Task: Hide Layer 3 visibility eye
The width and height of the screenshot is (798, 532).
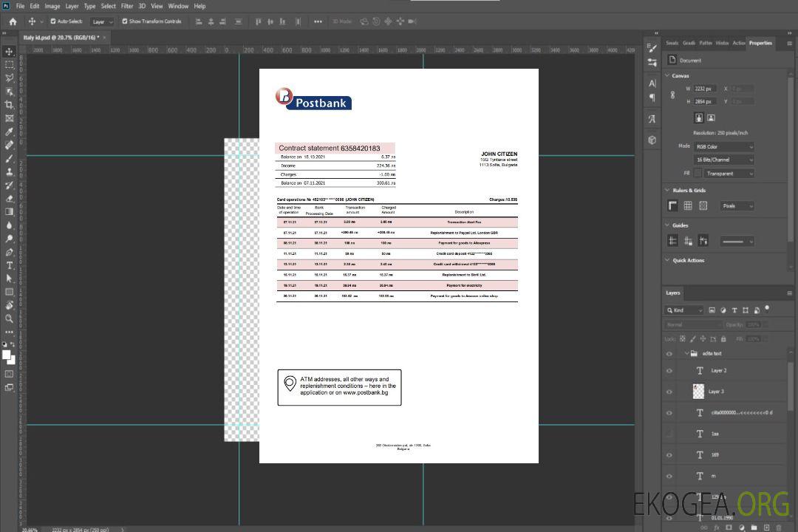Action: pyautogui.click(x=669, y=392)
